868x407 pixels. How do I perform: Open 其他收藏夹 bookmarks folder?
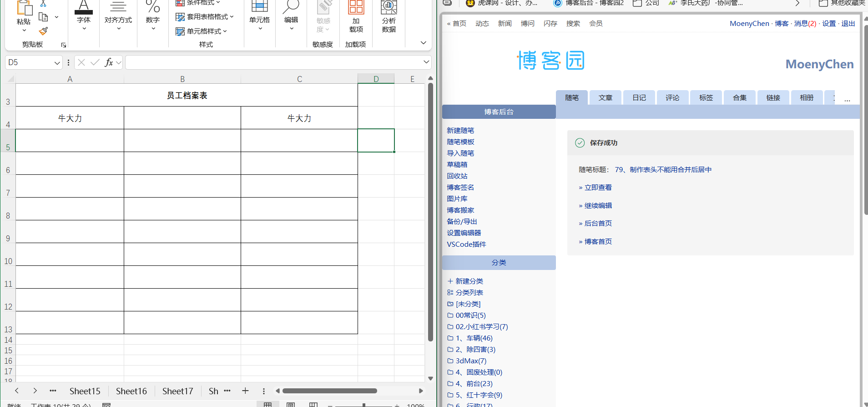(842, 3)
